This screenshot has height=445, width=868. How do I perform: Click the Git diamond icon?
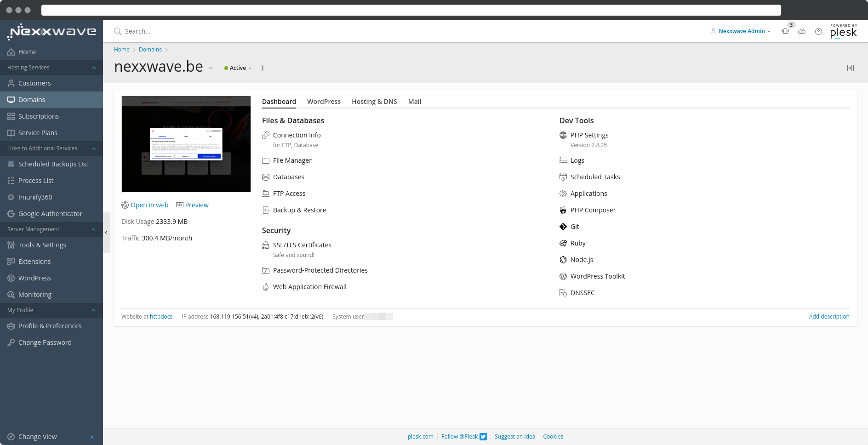click(563, 227)
